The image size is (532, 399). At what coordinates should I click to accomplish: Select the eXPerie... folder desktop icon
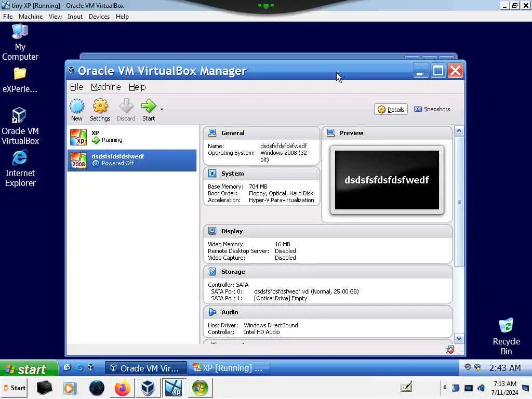[20, 81]
